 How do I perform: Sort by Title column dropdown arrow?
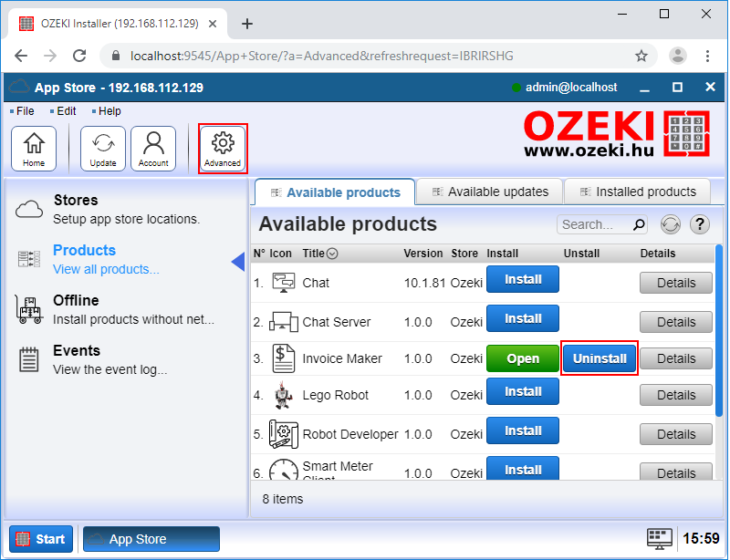[x=332, y=254]
